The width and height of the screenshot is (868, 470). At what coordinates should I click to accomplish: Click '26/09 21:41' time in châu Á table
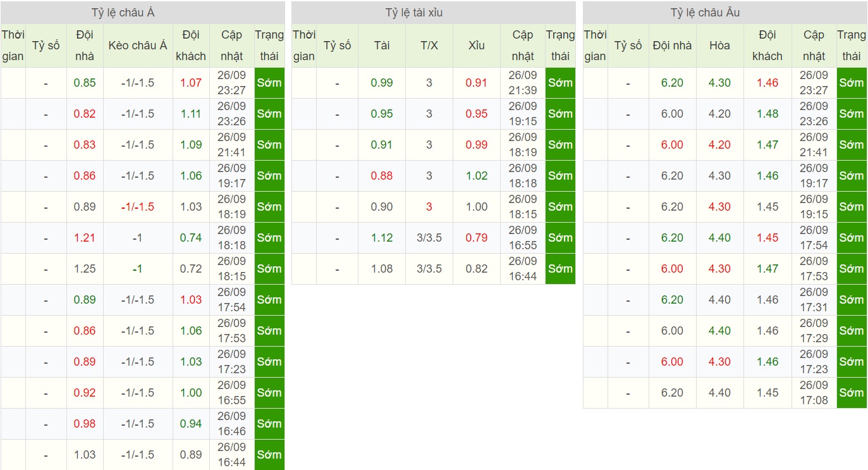[x=231, y=145]
